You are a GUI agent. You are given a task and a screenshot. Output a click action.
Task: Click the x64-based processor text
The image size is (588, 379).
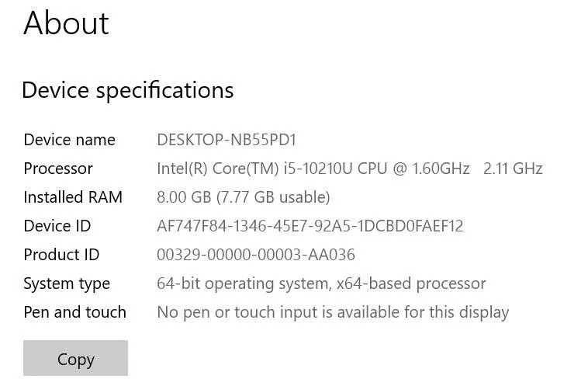tap(411, 283)
